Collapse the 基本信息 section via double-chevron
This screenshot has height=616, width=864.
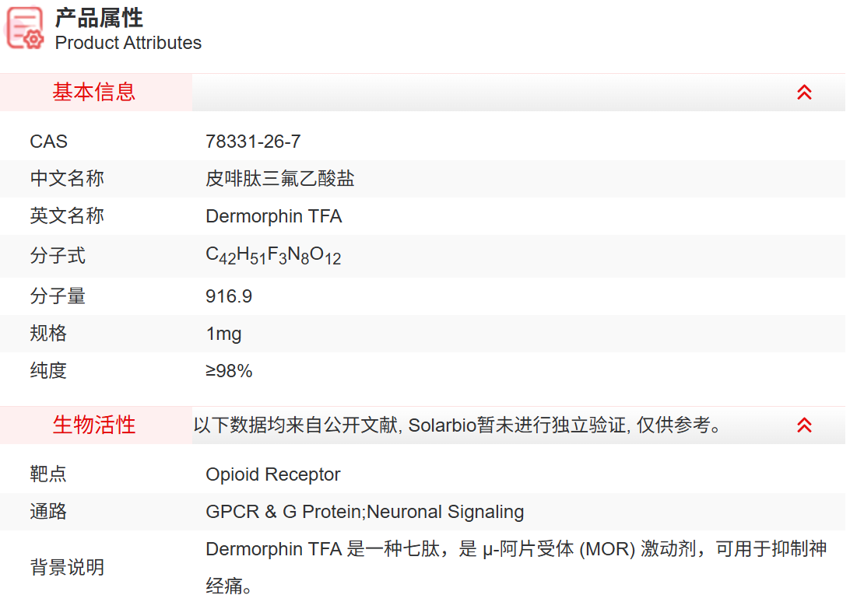[x=804, y=92]
